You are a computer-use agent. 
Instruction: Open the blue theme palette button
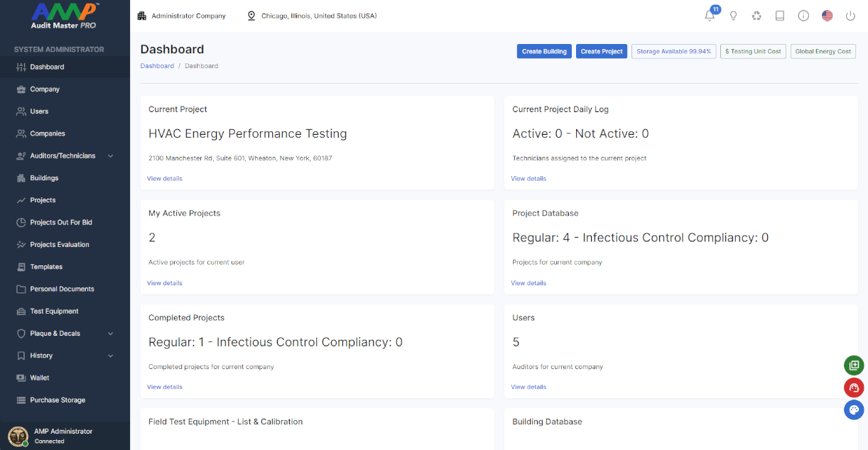click(854, 410)
